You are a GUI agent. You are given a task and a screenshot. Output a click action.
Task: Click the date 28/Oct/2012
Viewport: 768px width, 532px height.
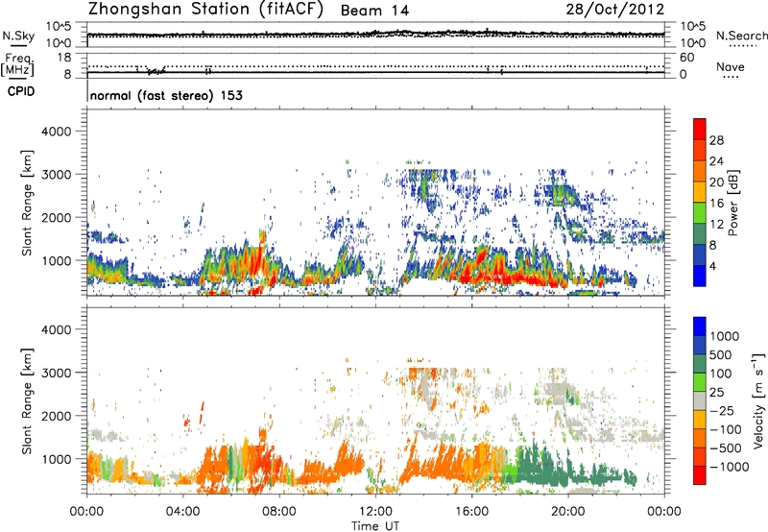(615, 10)
